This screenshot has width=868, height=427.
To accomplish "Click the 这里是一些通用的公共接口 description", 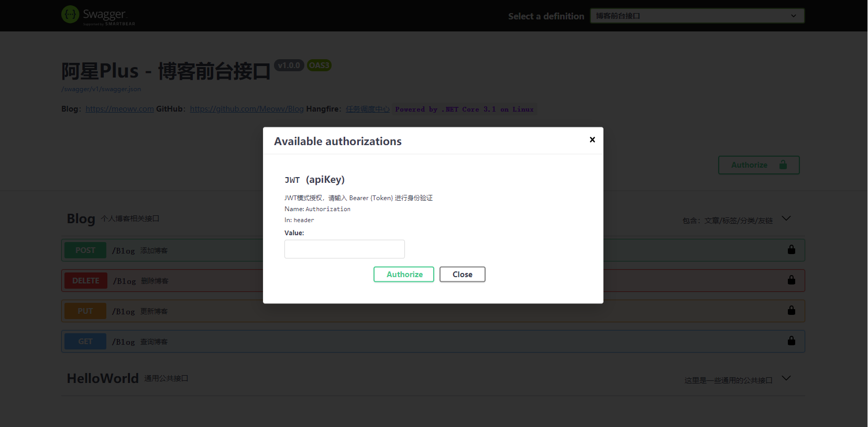I will pos(728,380).
